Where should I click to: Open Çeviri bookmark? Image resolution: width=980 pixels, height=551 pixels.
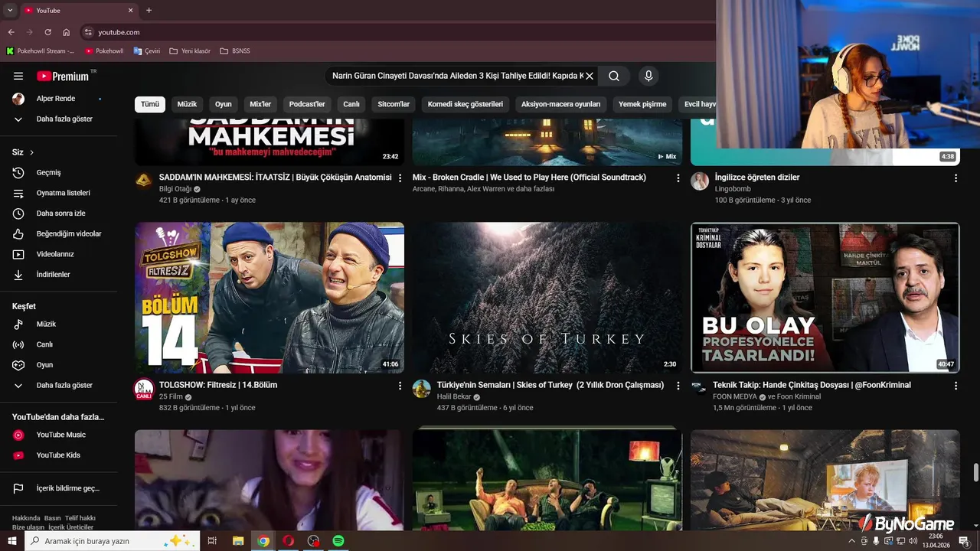(x=147, y=51)
